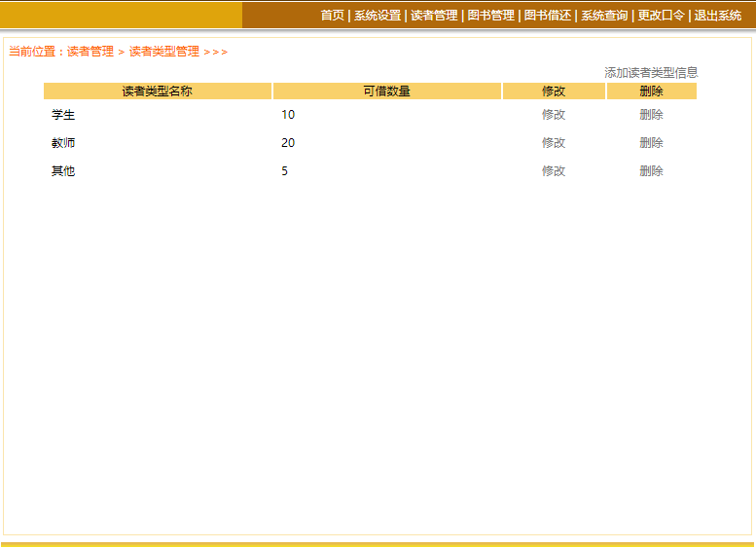
Task: Open the 系统查询 menu
Action: pyautogui.click(x=604, y=16)
